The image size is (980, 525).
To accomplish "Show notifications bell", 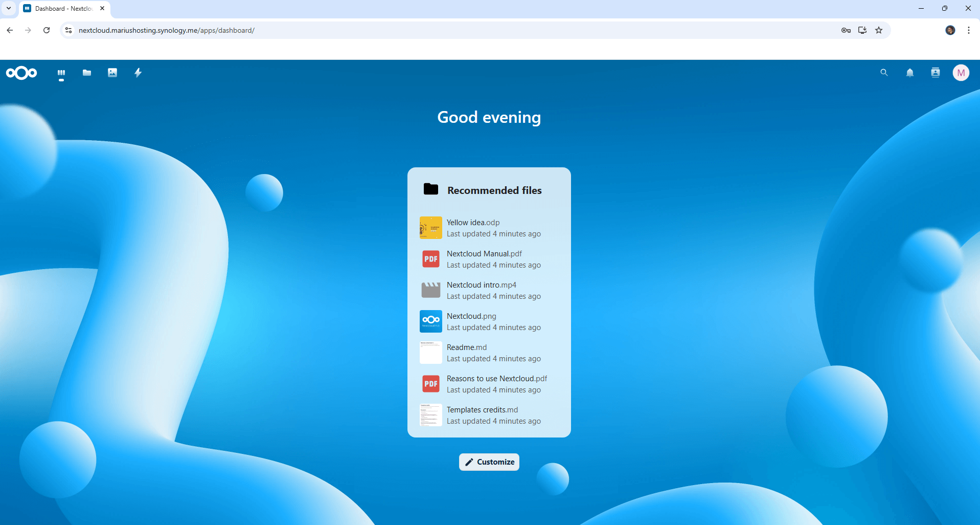I will pyautogui.click(x=910, y=73).
